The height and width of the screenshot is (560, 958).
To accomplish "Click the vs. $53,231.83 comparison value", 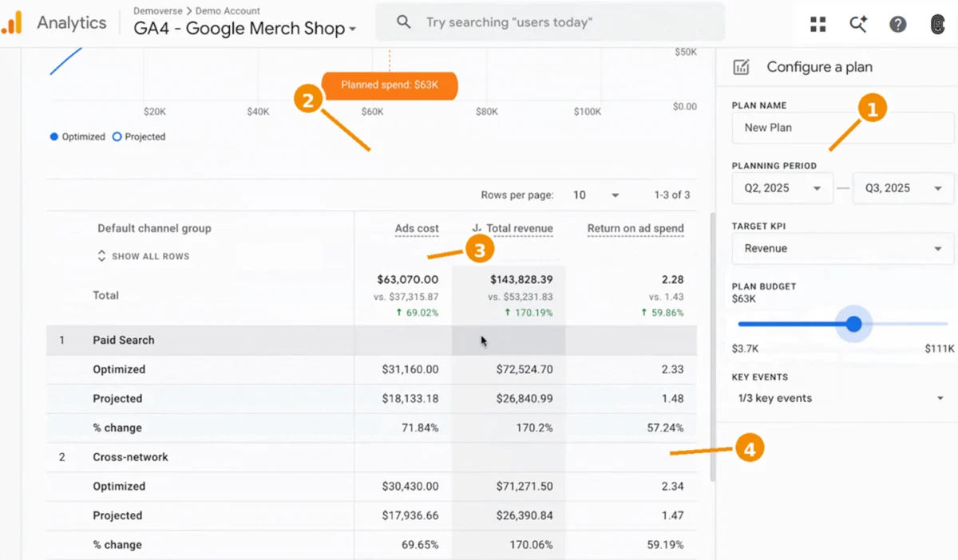I will tap(520, 297).
